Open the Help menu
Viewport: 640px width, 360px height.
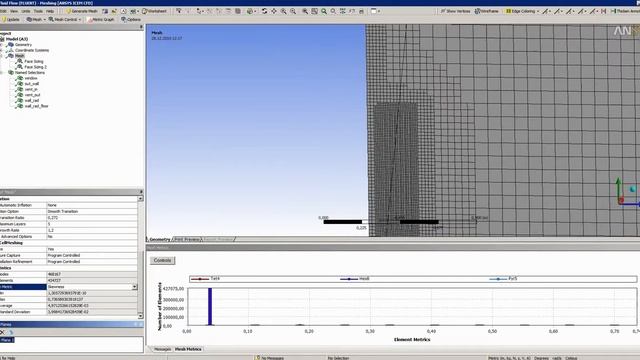(x=50, y=11)
